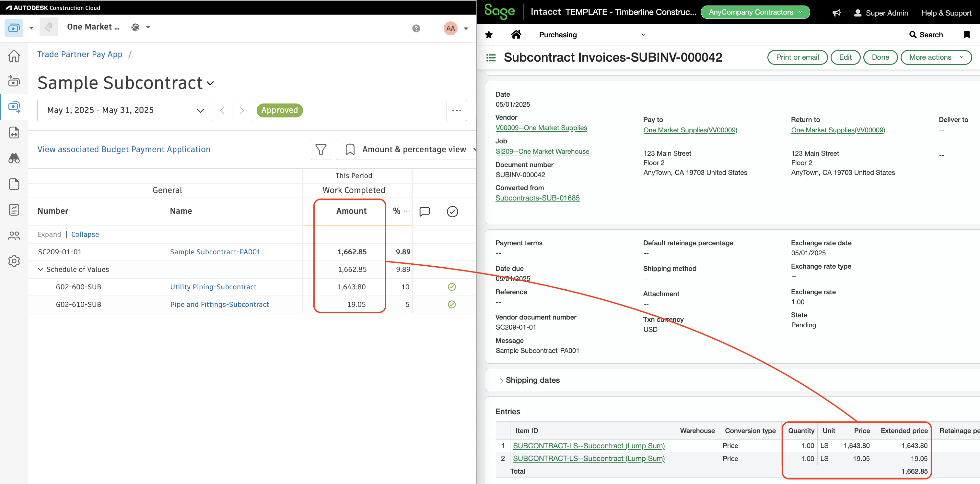Click the Cost Management module icon
Screen dimensions: 980x484
[x=14, y=28]
